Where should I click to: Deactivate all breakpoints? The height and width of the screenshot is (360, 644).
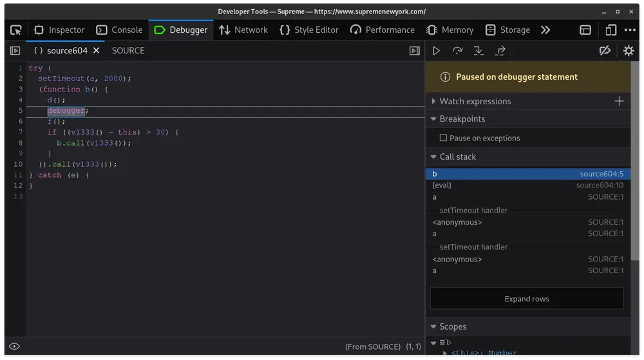click(x=605, y=51)
